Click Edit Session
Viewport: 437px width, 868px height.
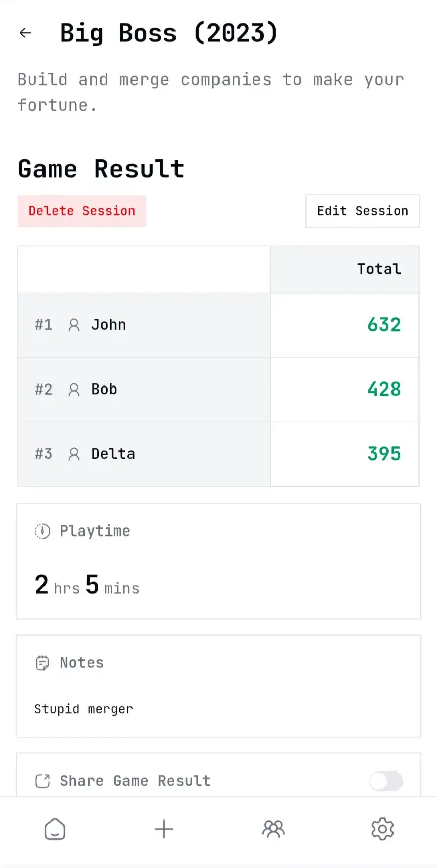pos(362,211)
